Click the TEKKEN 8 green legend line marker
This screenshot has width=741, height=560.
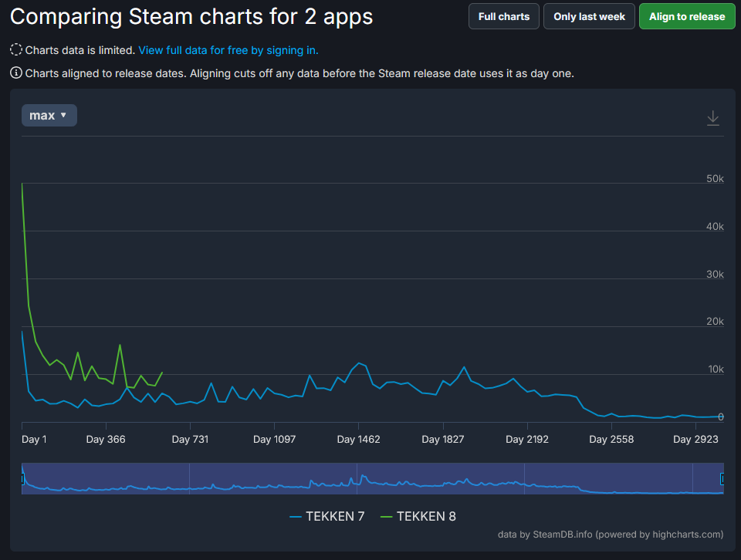tap(386, 516)
